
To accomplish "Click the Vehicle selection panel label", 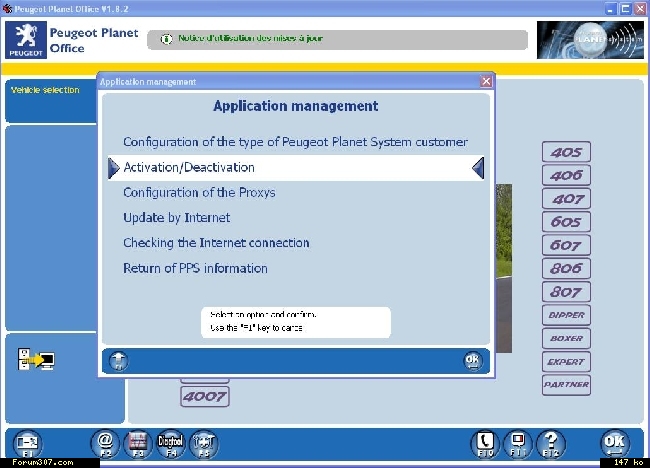I will pos(45,90).
